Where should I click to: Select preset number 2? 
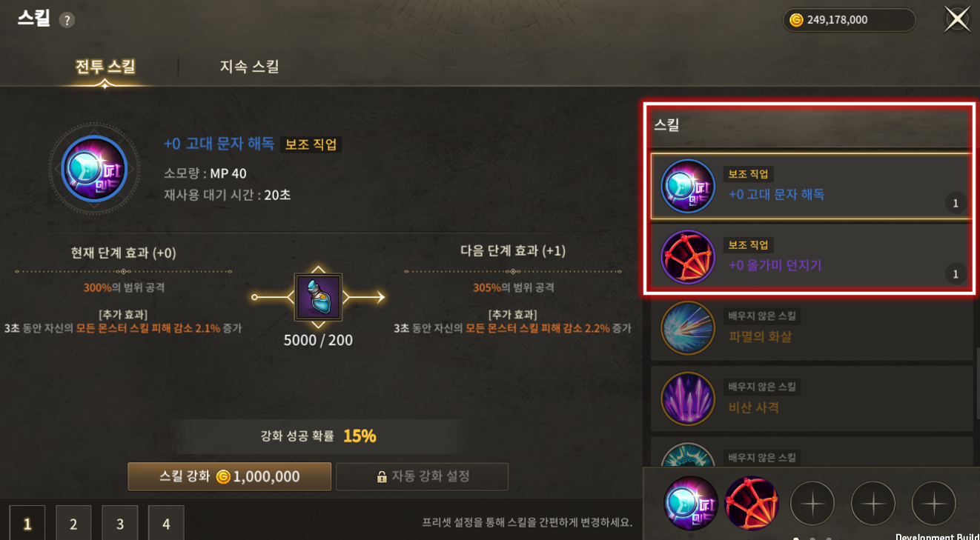(x=73, y=524)
